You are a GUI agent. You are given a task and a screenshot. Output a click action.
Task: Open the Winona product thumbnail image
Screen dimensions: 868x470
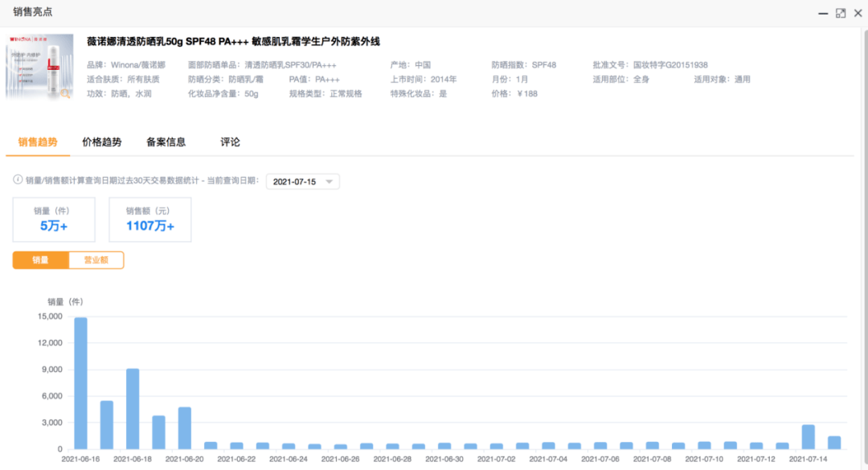pos(39,67)
